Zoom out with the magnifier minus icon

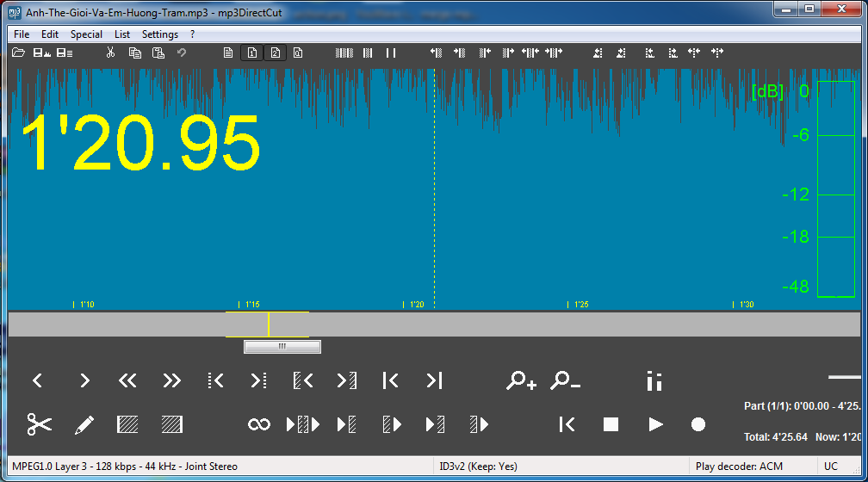coord(565,380)
